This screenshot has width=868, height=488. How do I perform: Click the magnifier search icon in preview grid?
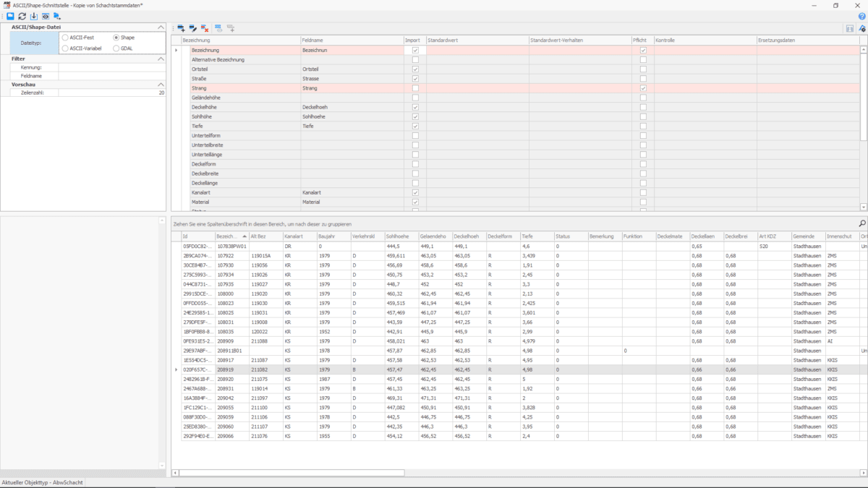861,224
